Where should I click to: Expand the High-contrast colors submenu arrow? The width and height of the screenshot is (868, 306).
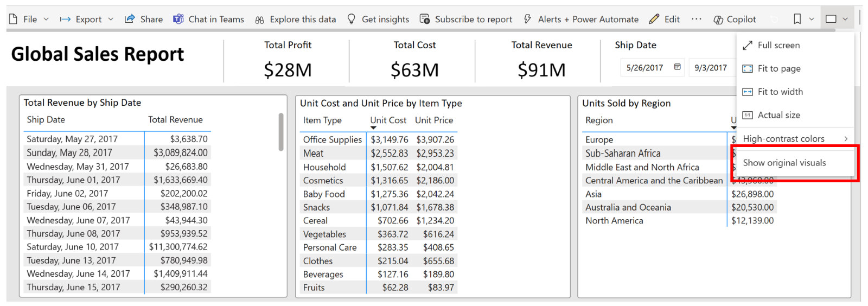(x=846, y=139)
